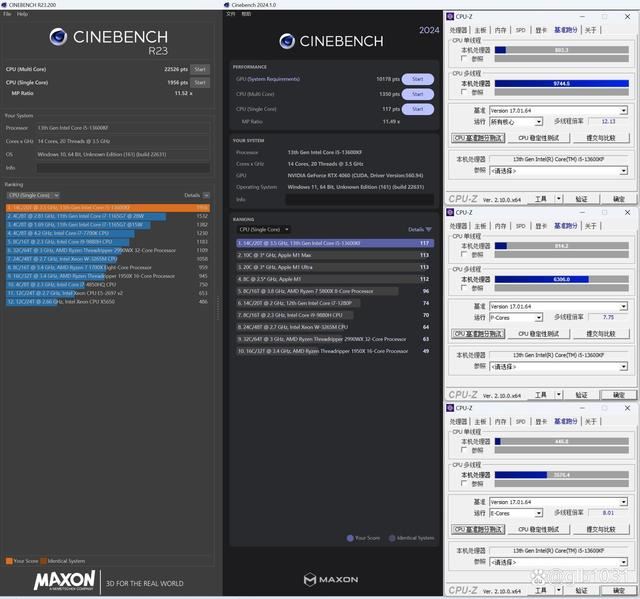Image resolution: width=640 pixels, height=599 pixels.
Task: Open the 文件 menu in Cinebench 2024
Action: pos(231,14)
